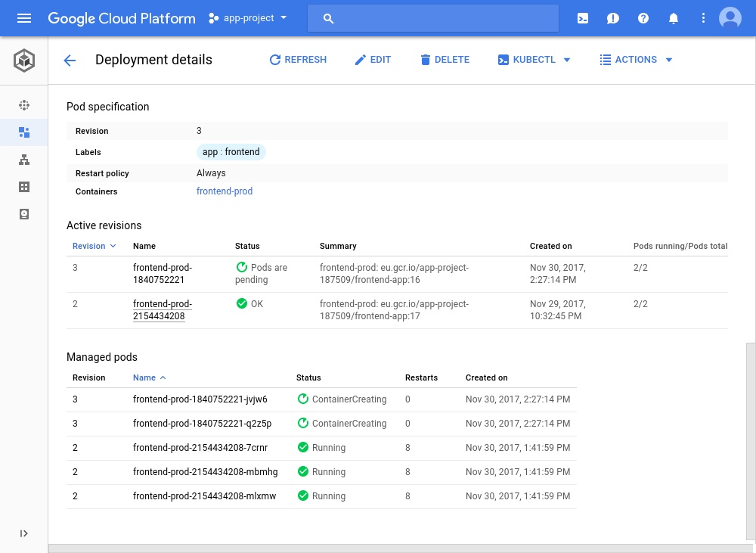756x553 pixels.
Task: Click the REFRESH button
Action: click(298, 60)
